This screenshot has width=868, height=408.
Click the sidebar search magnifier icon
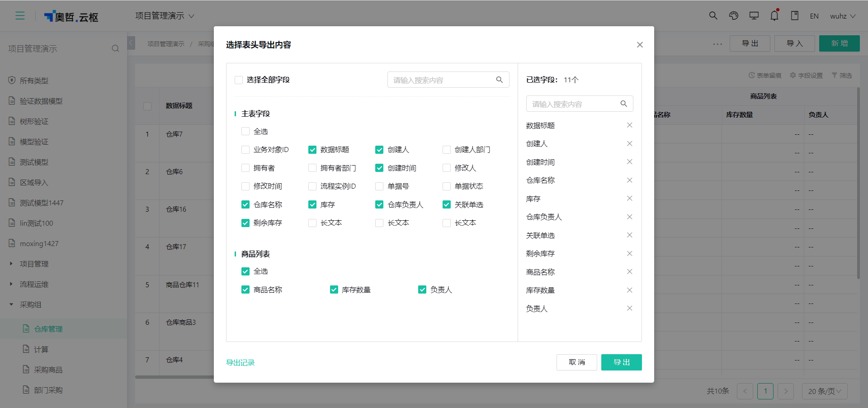(115, 48)
